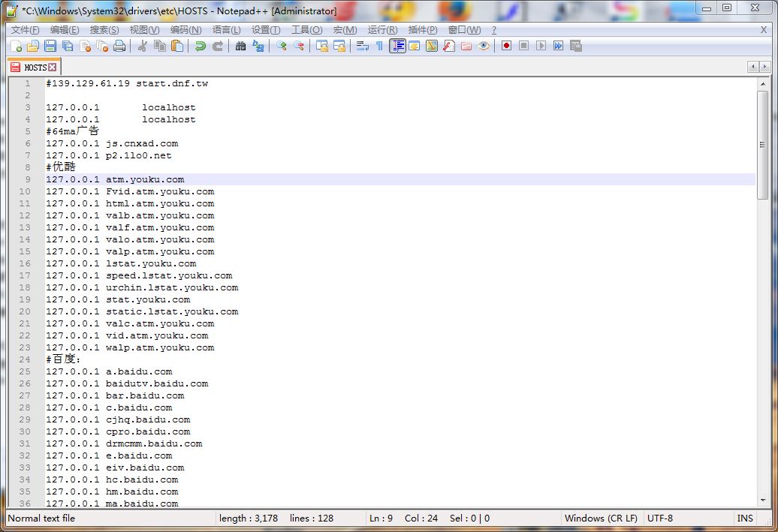Image resolution: width=778 pixels, height=532 pixels.
Task: Click the tab bar right scroll arrow
Action: 764,67
